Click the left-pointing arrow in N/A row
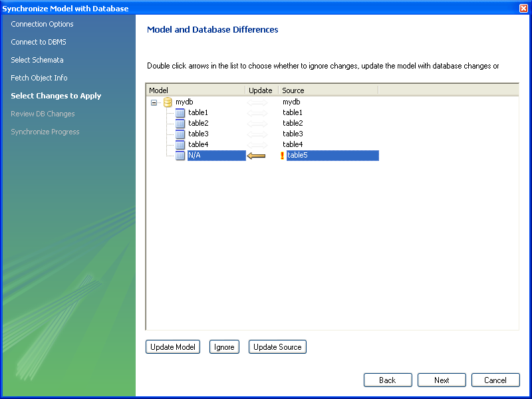The height and width of the screenshot is (399, 532). point(256,156)
